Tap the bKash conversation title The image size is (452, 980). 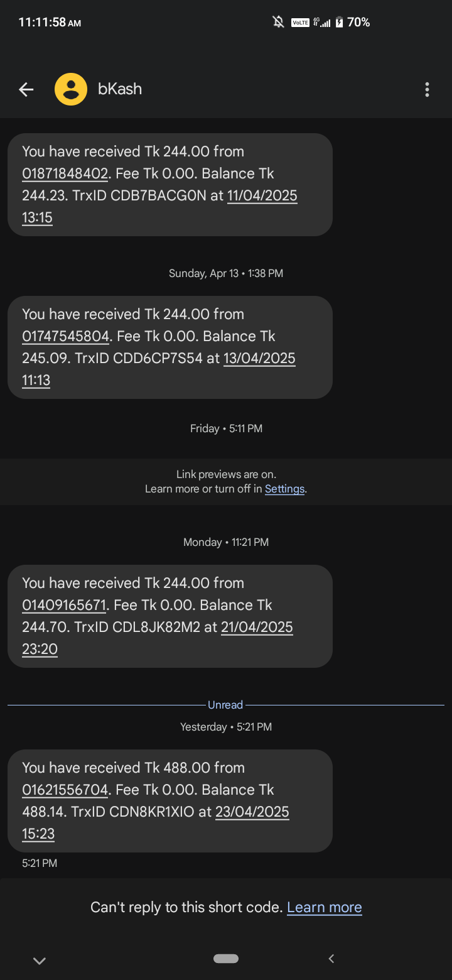coord(120,89)
